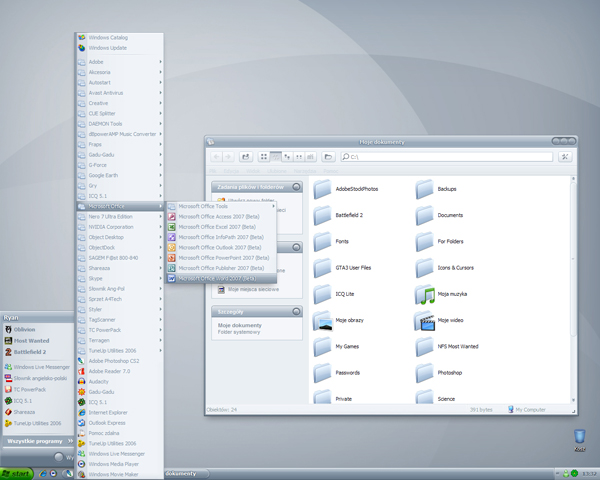Click Moje miejsca sieciowe link
Viewport: 600px width, 480px height.
[253, 289]
